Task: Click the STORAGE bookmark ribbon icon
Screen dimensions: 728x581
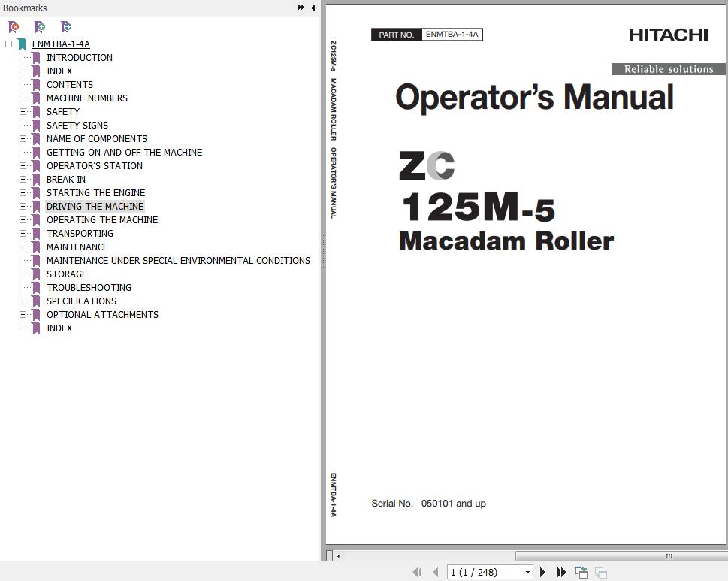Action: (36, 274)
